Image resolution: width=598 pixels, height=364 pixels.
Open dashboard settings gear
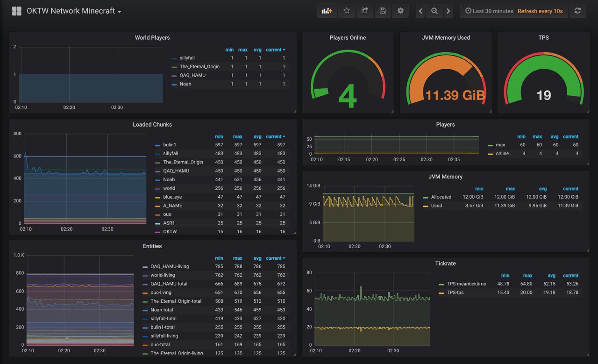pos(400,11)
